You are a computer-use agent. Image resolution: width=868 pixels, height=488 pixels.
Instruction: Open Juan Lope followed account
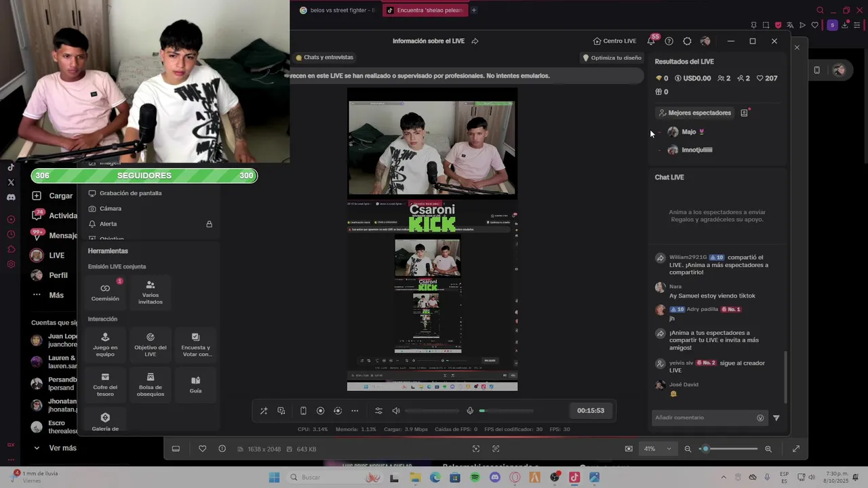tap(54, 340)
